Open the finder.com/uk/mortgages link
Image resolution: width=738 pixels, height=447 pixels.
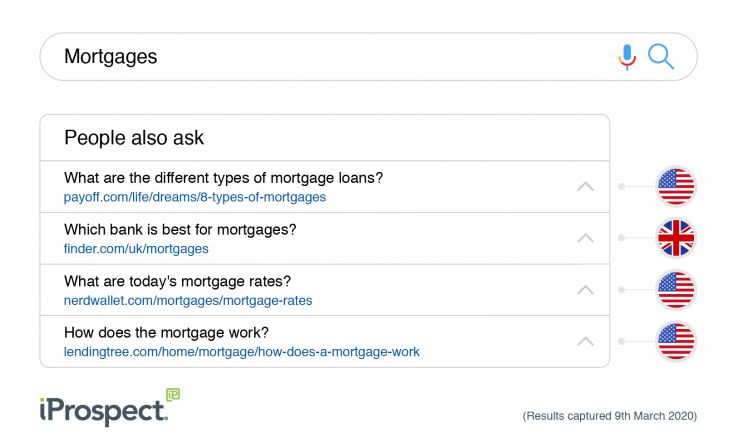136,249
